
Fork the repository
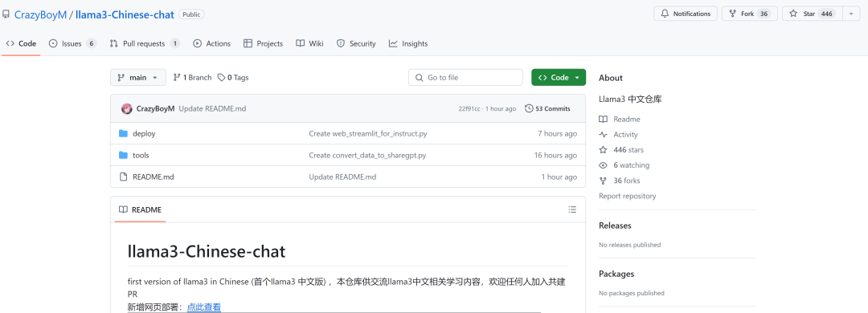click(750, 14)
